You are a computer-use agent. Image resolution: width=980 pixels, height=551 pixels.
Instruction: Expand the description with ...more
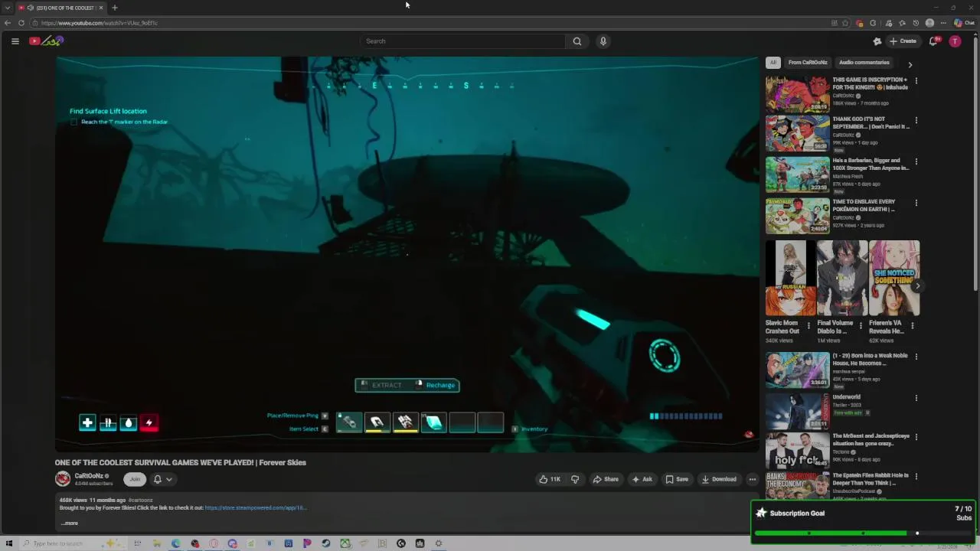click(x=70, y=523)
